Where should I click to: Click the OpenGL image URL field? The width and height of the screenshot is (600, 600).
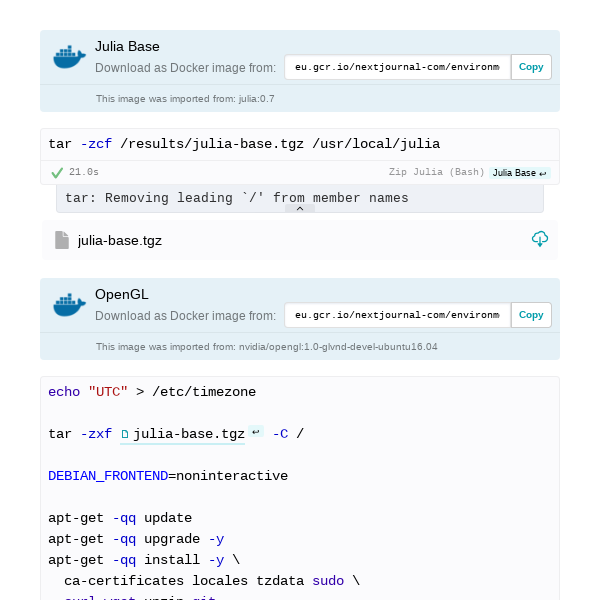click(398, 315)
